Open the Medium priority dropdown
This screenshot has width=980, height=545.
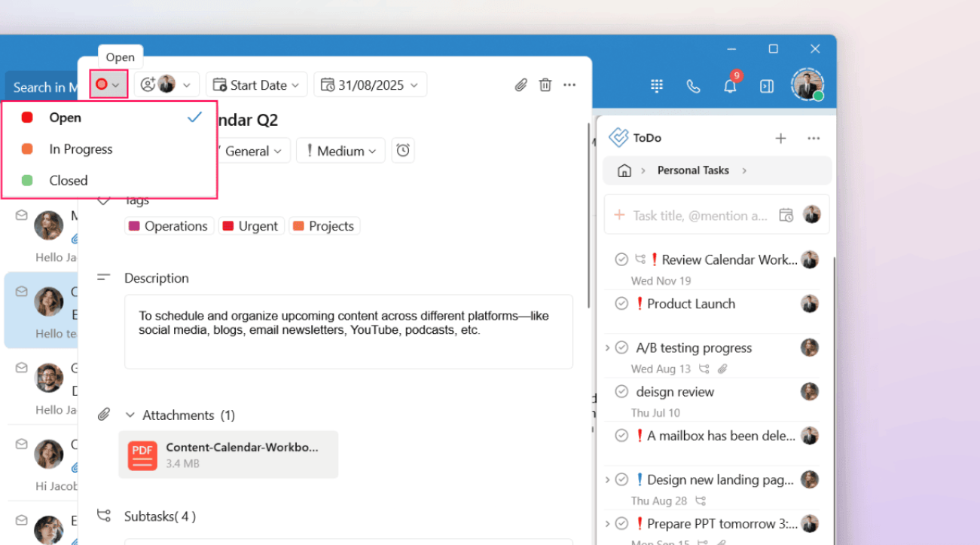click(340, 151)
